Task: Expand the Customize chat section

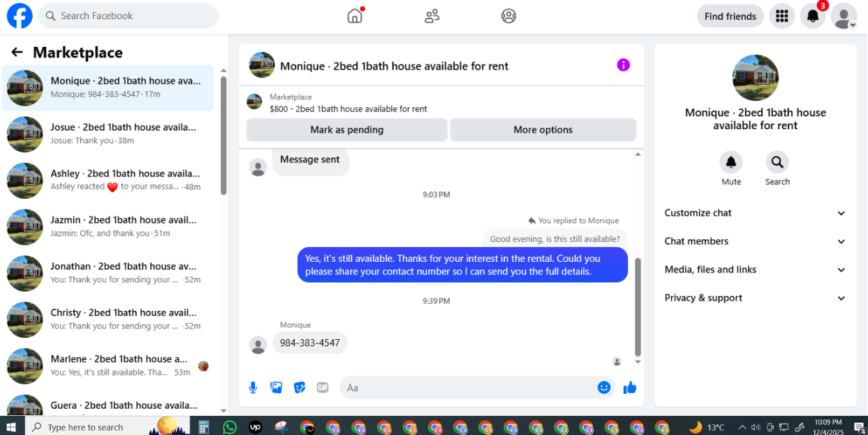Action: pos(756,213)
